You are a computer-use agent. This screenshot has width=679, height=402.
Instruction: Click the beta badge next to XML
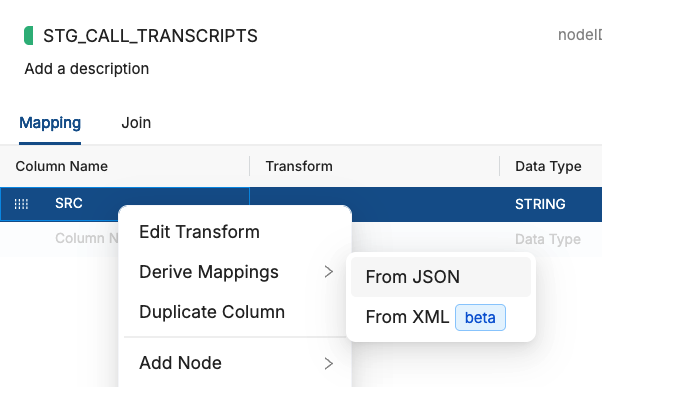[x=480, y=318]
